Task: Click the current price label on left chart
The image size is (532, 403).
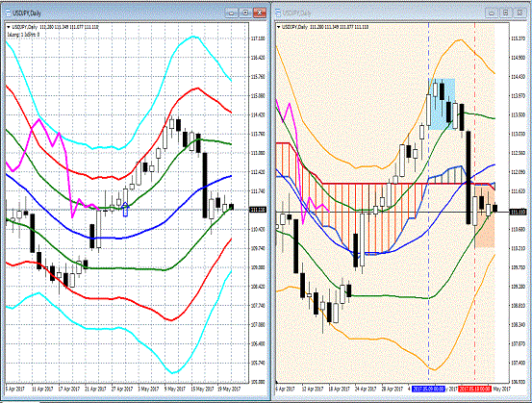Action: [x=258, y=210]
